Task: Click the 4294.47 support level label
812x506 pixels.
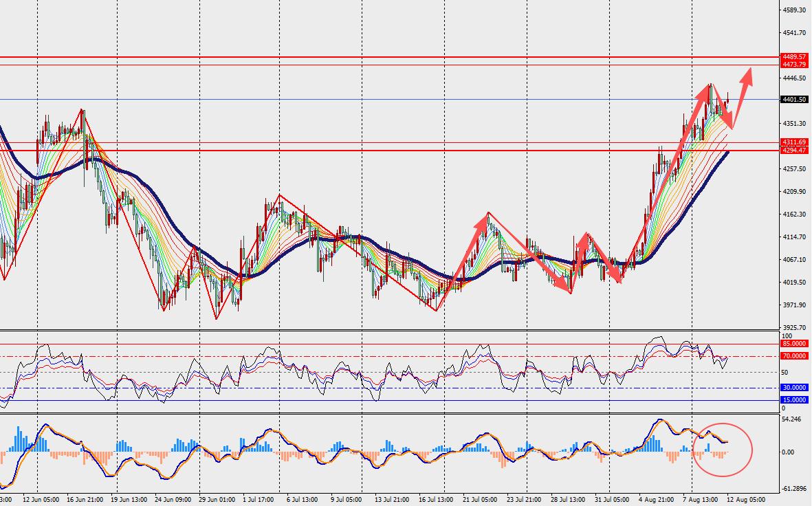Action: pyautogui.click(x=794, y=150)
